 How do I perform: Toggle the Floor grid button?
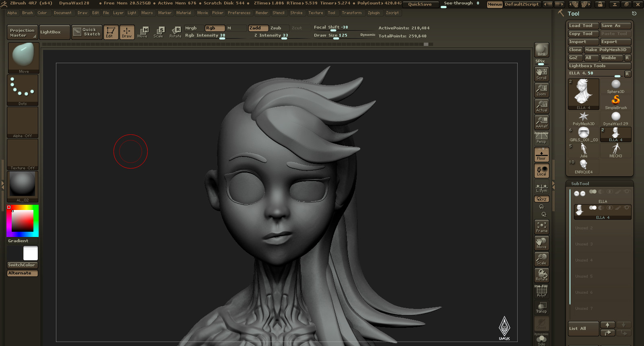tap(541, 154)
